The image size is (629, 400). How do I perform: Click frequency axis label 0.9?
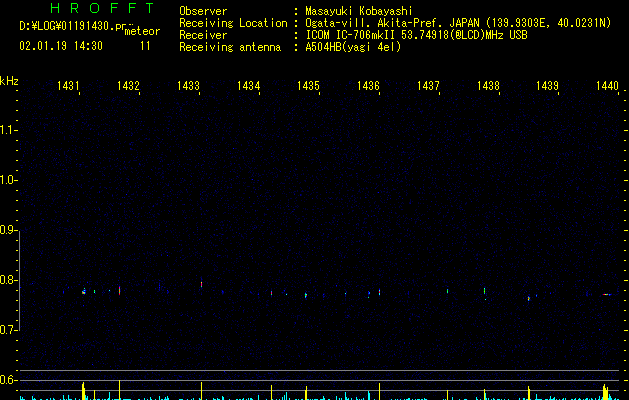tap(8, 230)
